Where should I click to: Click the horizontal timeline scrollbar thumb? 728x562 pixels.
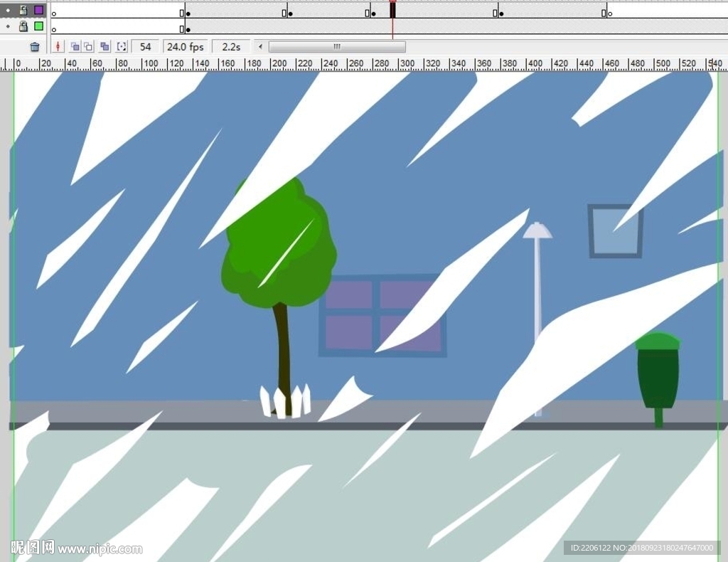[337, 46]
